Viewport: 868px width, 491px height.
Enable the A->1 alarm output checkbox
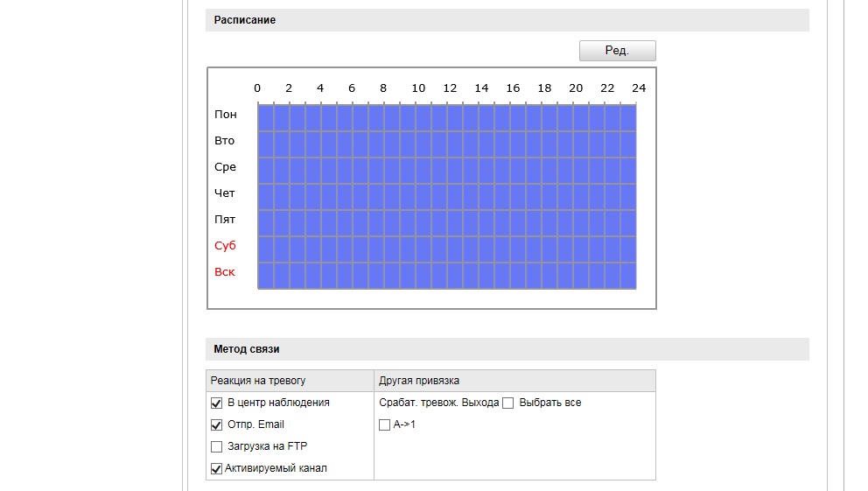(x=384, y=425)
